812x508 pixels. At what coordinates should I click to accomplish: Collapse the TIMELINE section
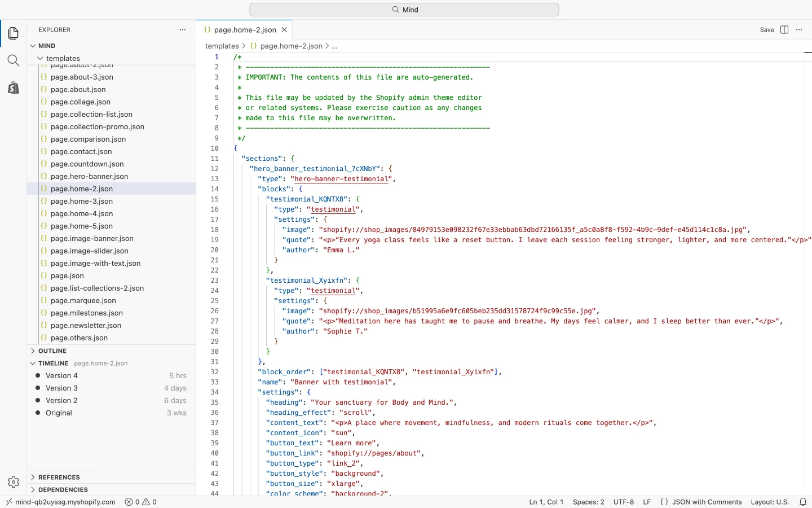pos(112,364)
